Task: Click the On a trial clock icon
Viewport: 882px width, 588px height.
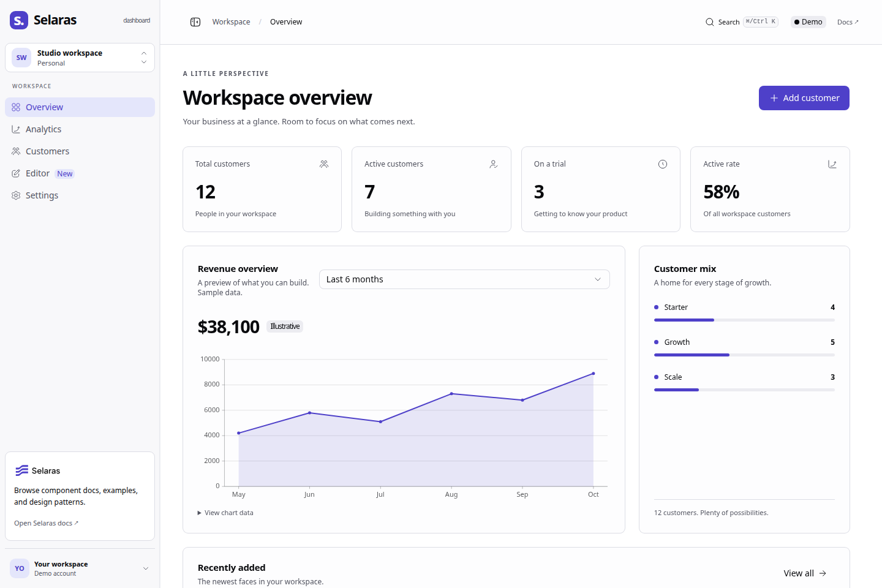Action: tap(663, 164)
